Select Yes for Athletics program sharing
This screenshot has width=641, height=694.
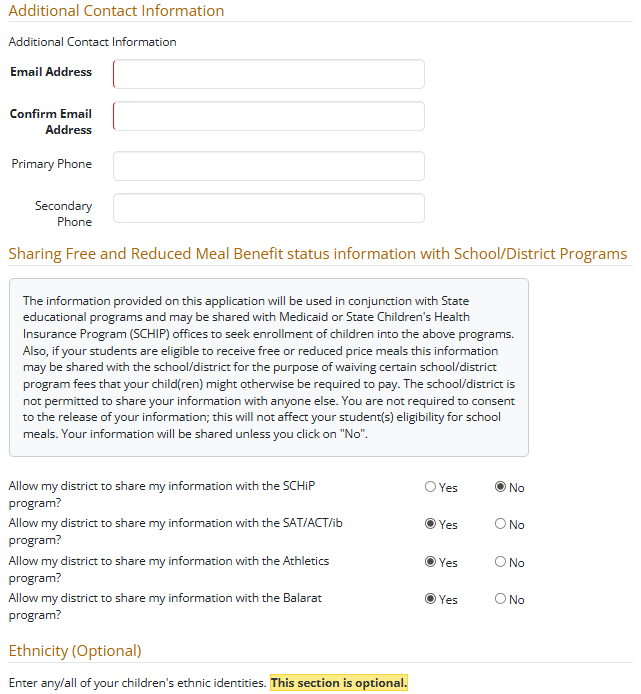[431, 562]
